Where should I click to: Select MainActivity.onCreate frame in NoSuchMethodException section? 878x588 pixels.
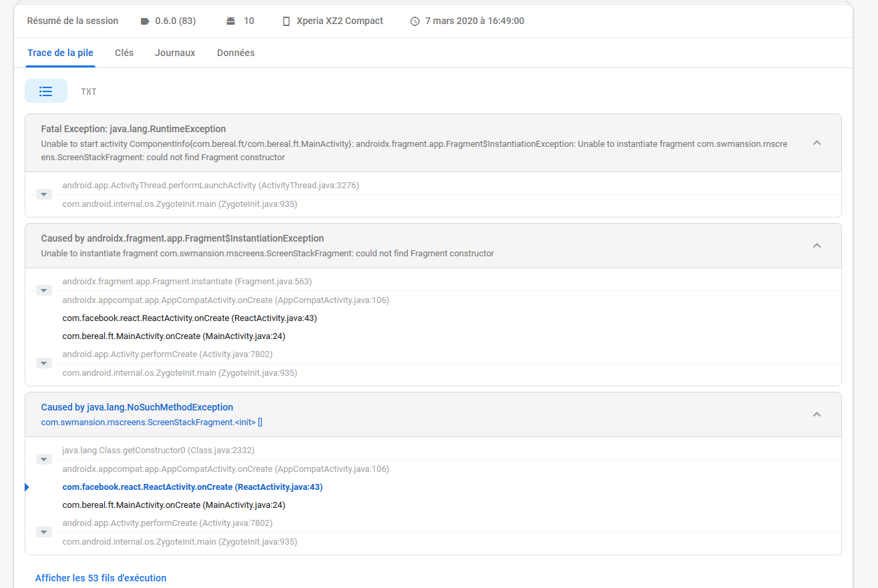click(174, 505)
